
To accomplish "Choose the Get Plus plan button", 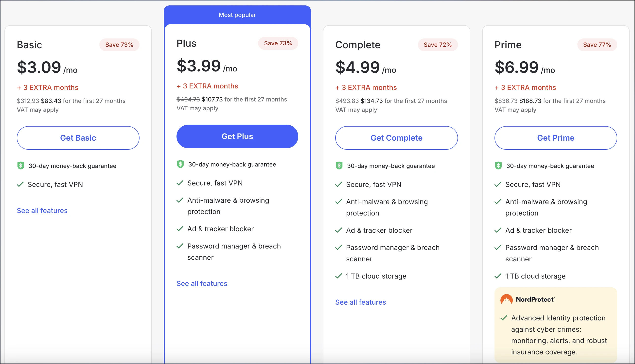I will tap(237, 136).
